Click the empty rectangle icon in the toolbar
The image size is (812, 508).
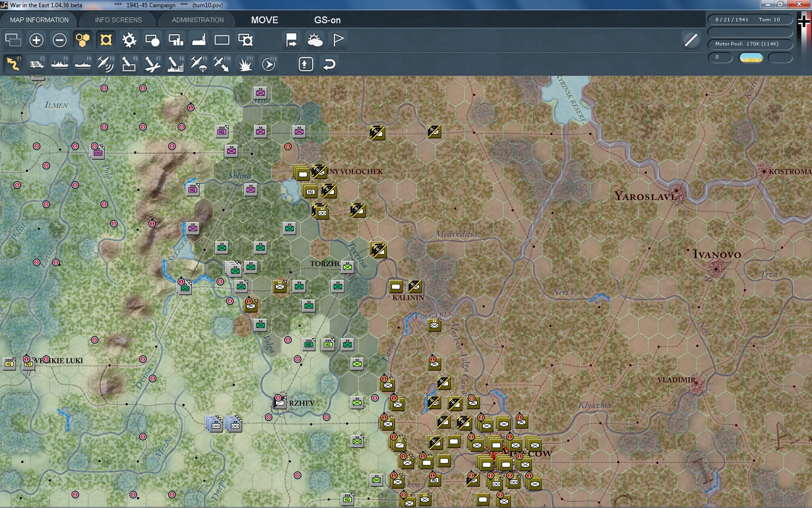(x=222, y=40)
